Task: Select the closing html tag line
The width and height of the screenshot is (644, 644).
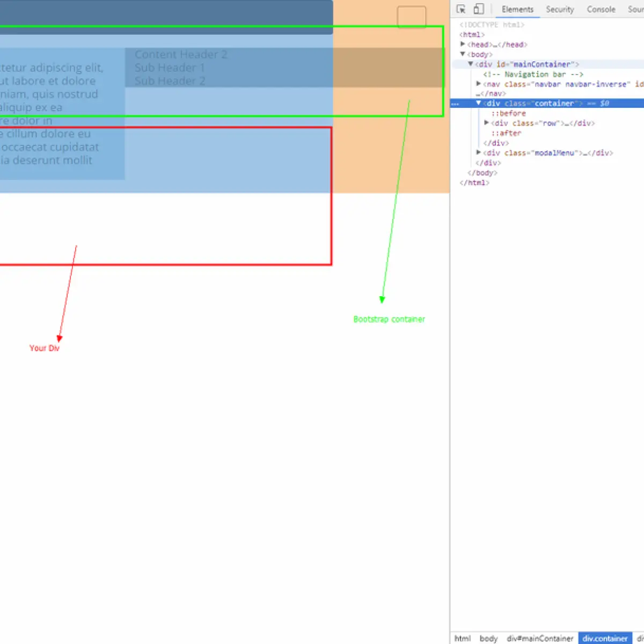Action: 474,182
